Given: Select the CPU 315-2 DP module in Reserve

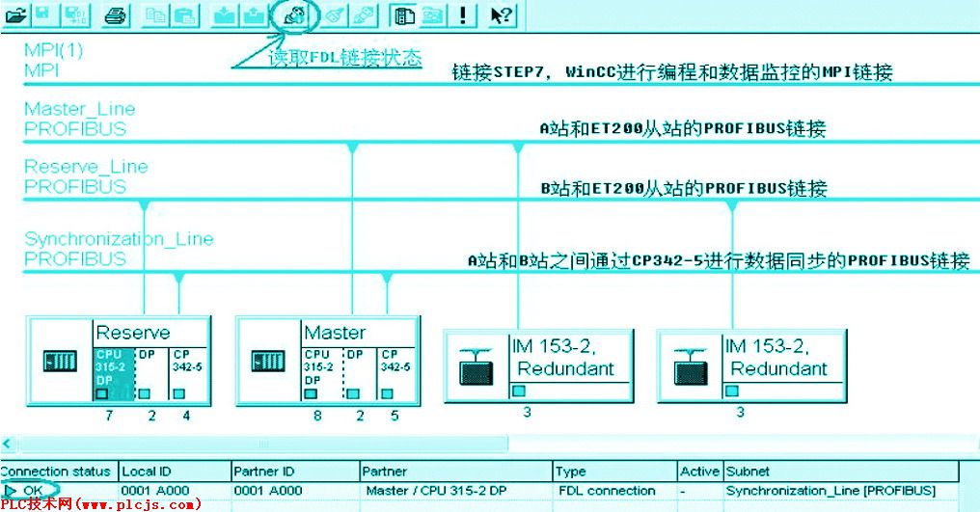Looking at the screenshot, I should (x=114, y=374).
